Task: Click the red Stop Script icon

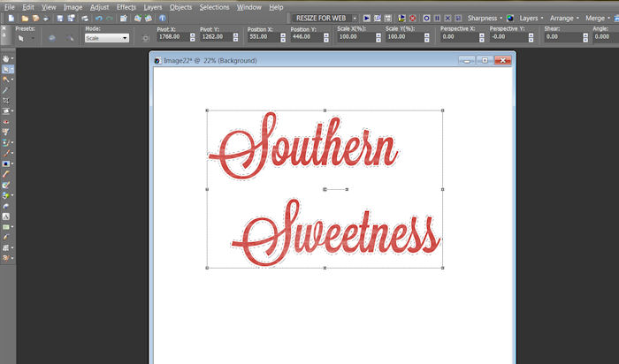Action: click(413, 18)
